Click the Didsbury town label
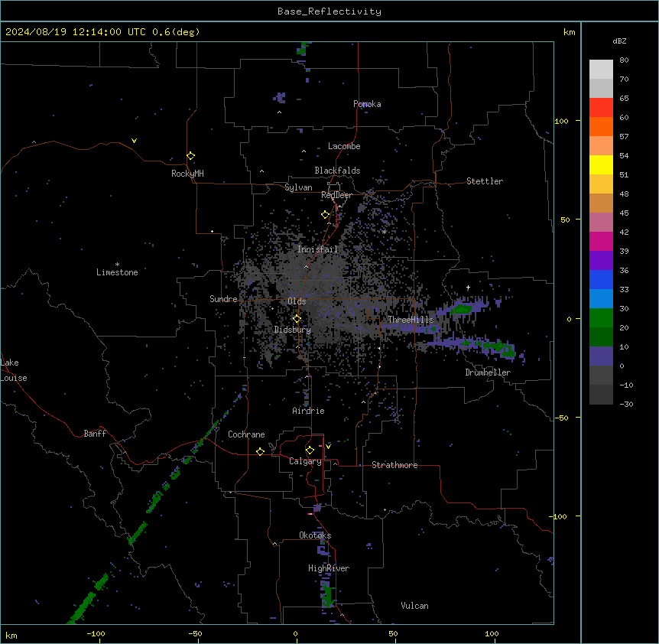Image resolution: width=659 pixels, height=644 pixels. click(292, 330)
